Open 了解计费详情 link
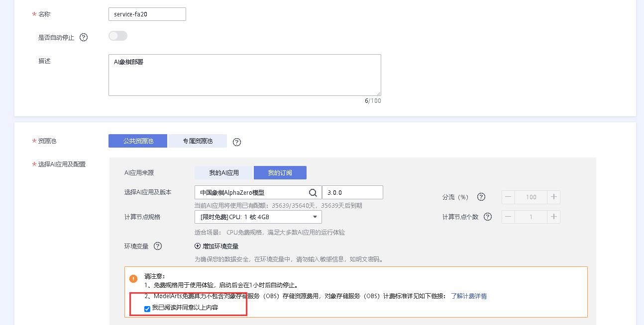 point(469,296)
